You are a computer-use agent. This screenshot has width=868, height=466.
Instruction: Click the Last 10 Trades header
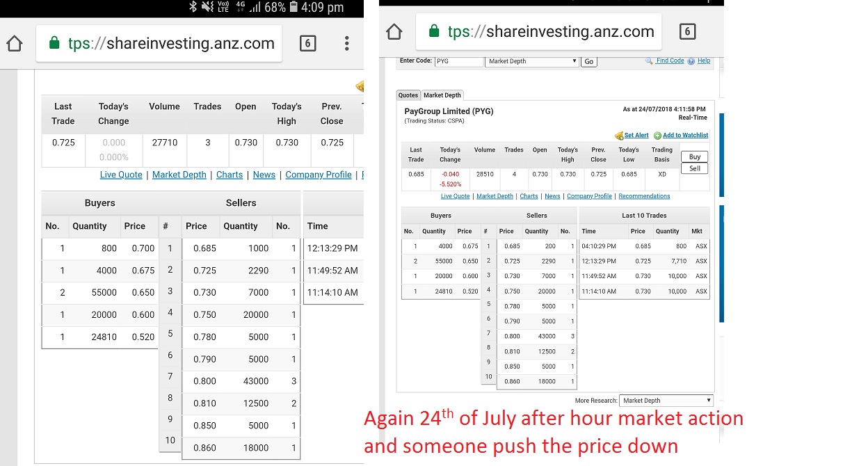(644, 216)
